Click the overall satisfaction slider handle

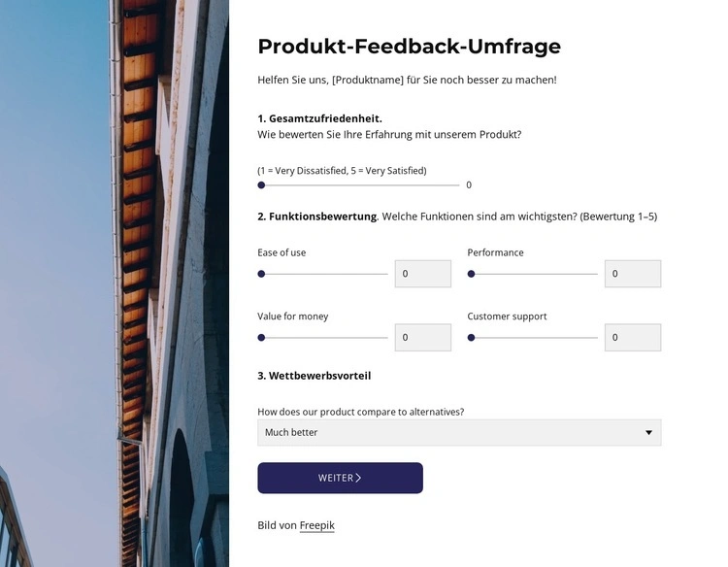click(x=261, y=184)
